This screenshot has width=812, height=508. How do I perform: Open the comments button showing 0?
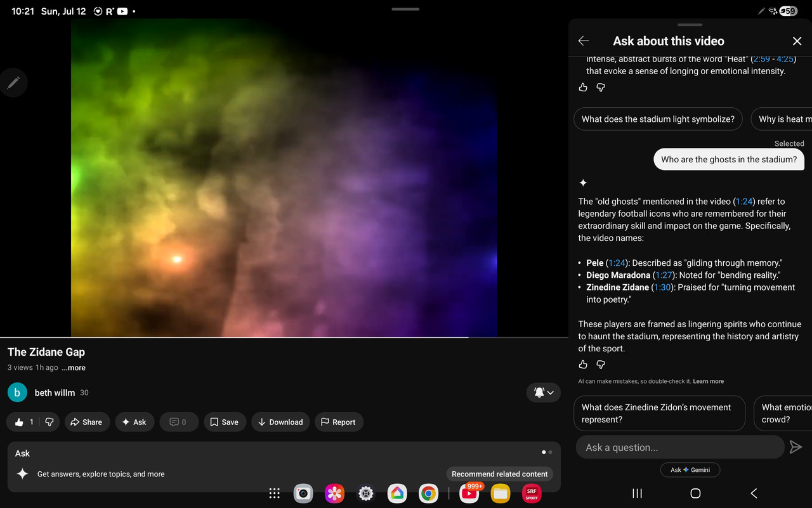point(179,422)
